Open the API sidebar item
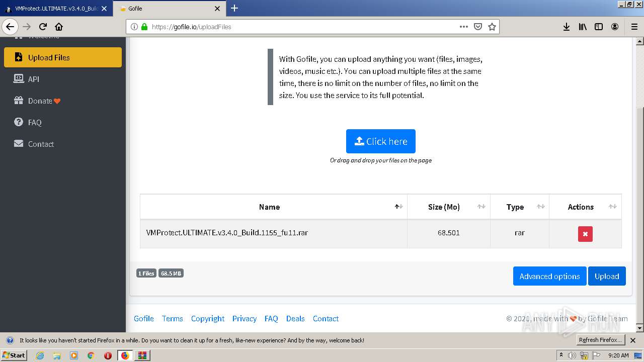The image size is (644, 362). click(63, 79)
